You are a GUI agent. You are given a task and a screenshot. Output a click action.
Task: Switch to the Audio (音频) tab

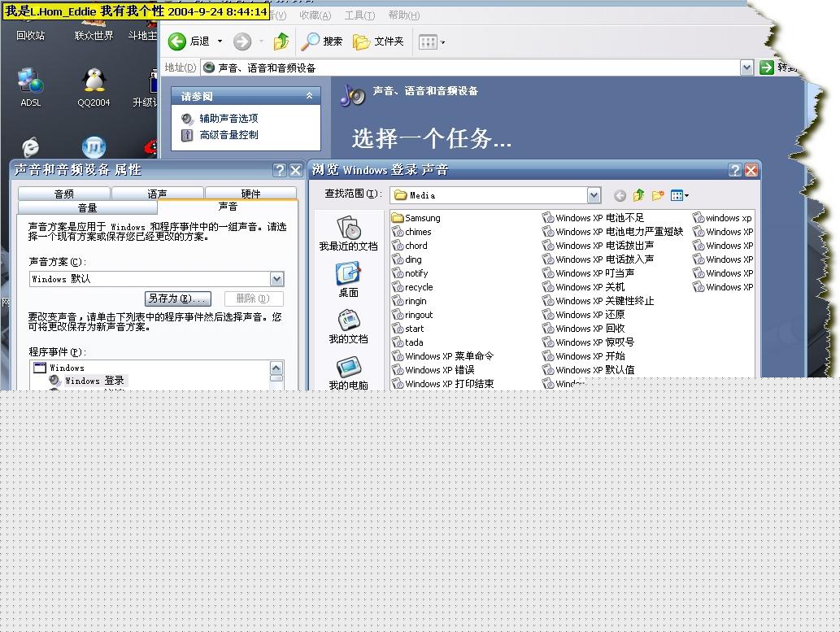point(64,194)
